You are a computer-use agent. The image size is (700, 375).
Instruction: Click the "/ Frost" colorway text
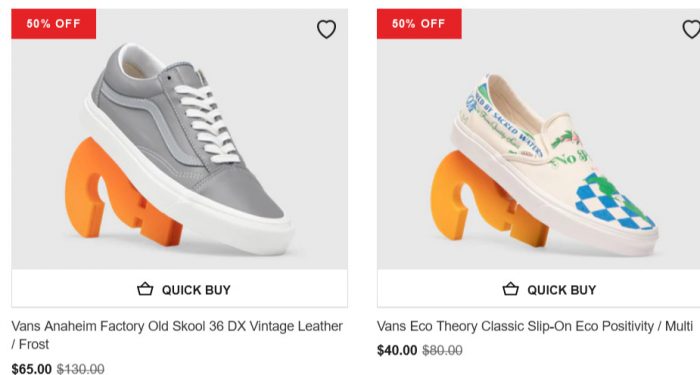(x=30, y=344)
